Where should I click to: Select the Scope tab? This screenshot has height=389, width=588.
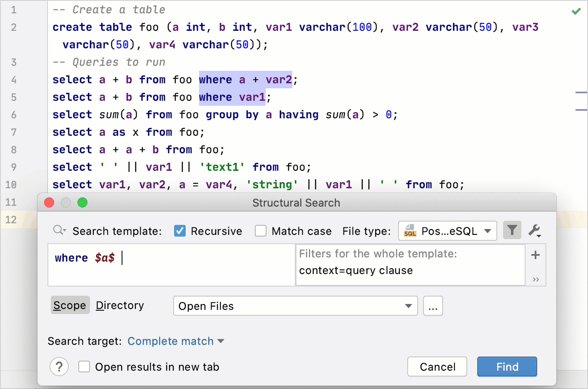coord(70,305)
